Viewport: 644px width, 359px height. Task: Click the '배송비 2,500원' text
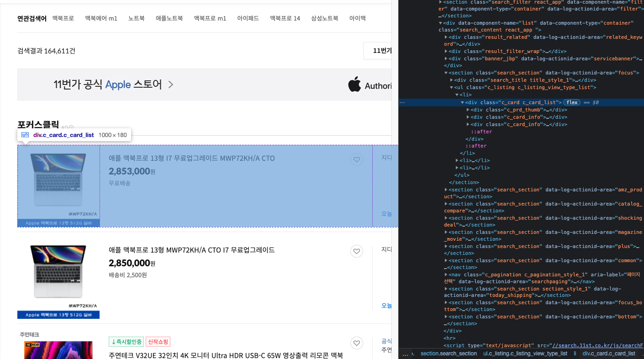(x=128, y=275)
